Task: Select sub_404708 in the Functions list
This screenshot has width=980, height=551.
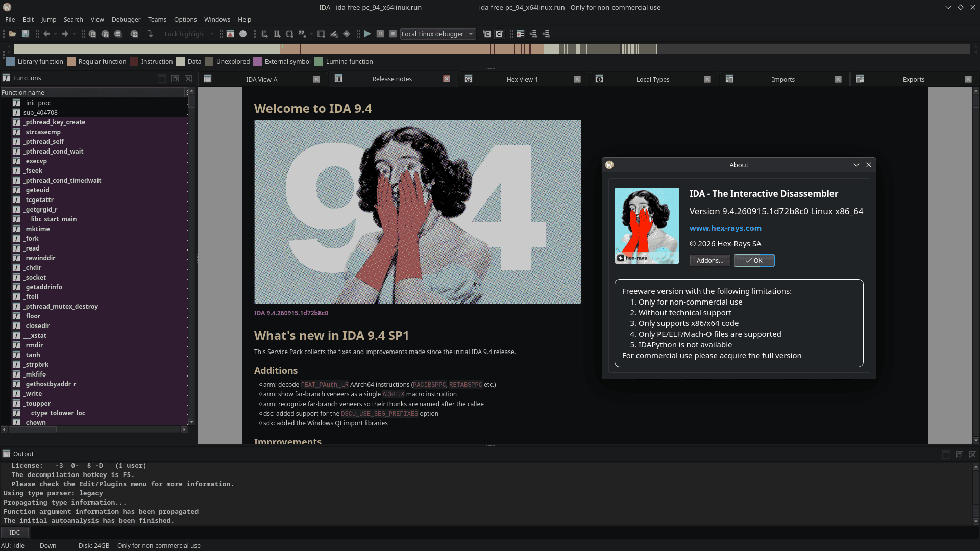Action: tap(99, 112)
